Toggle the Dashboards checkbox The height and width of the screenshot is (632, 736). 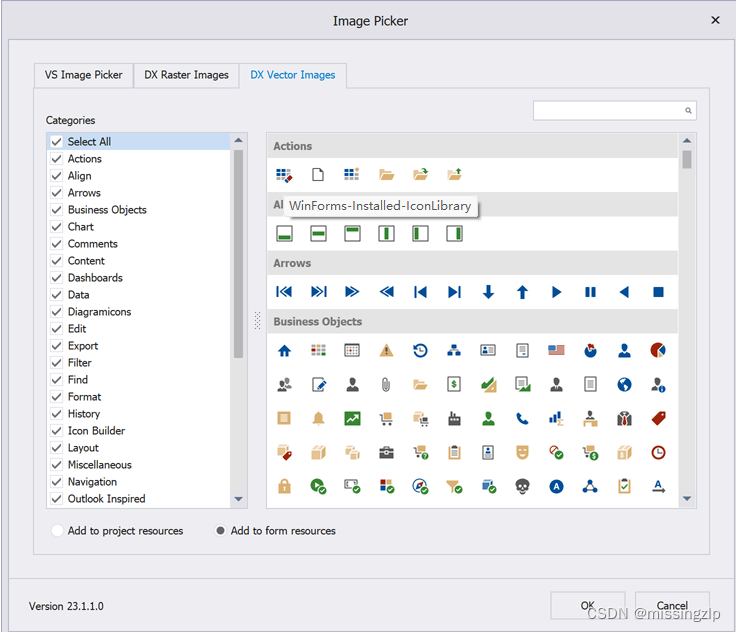click(56, 278)
